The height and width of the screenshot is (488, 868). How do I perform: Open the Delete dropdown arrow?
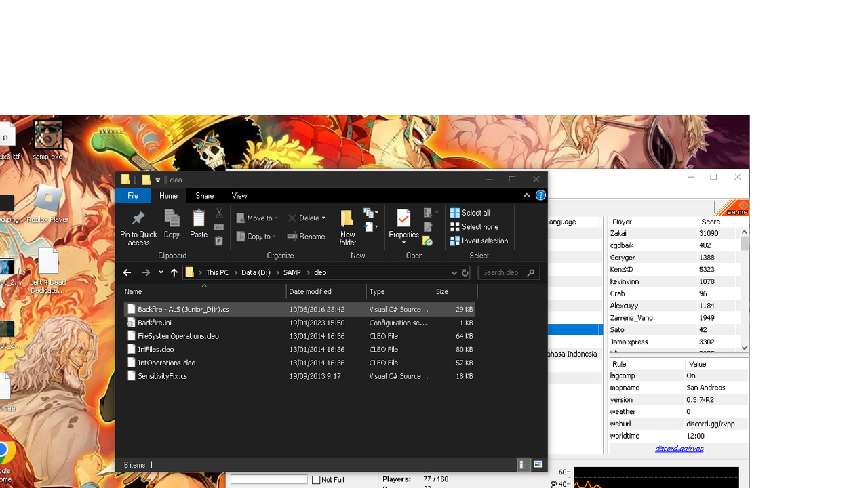pyautogui.click(x=323, y=218)
